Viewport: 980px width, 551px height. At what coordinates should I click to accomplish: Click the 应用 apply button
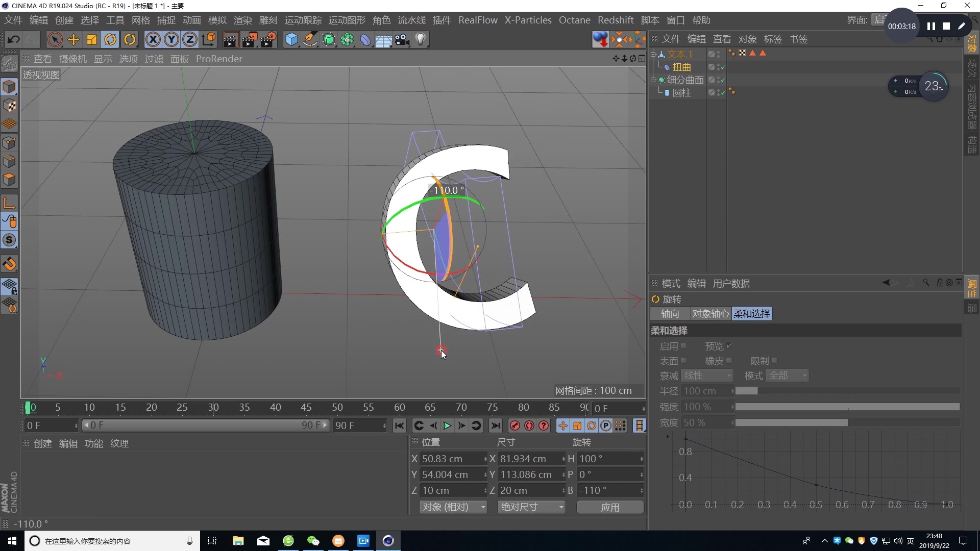pyautogui.click(x=610, y=507)
